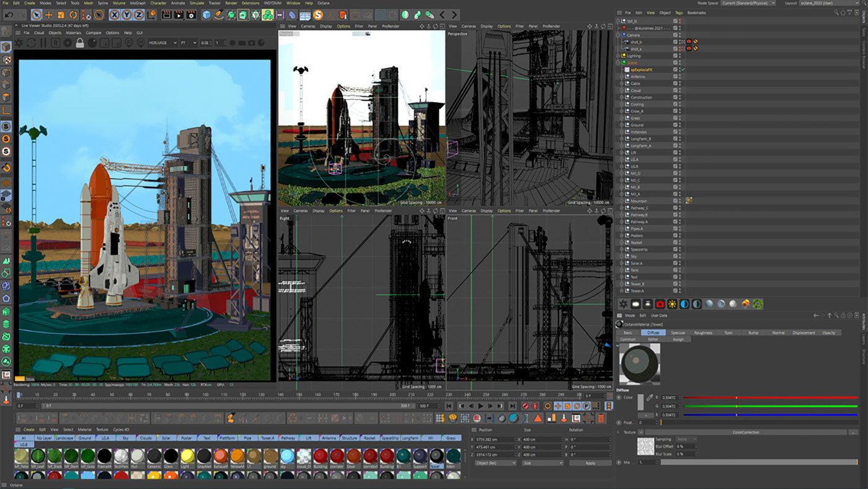Expand the Texture disclosure arrow
Screen dimensions: 868x489
pyautogui.click(x=618, y=432)
